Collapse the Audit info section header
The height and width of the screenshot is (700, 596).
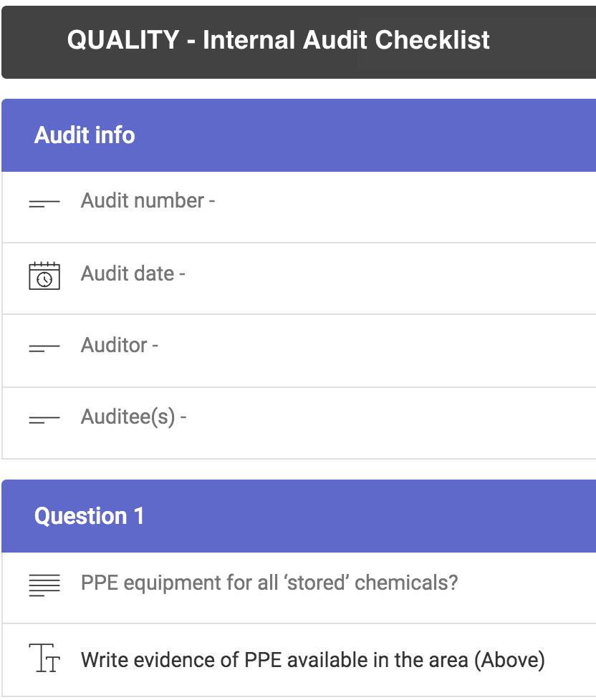[299, 135]
